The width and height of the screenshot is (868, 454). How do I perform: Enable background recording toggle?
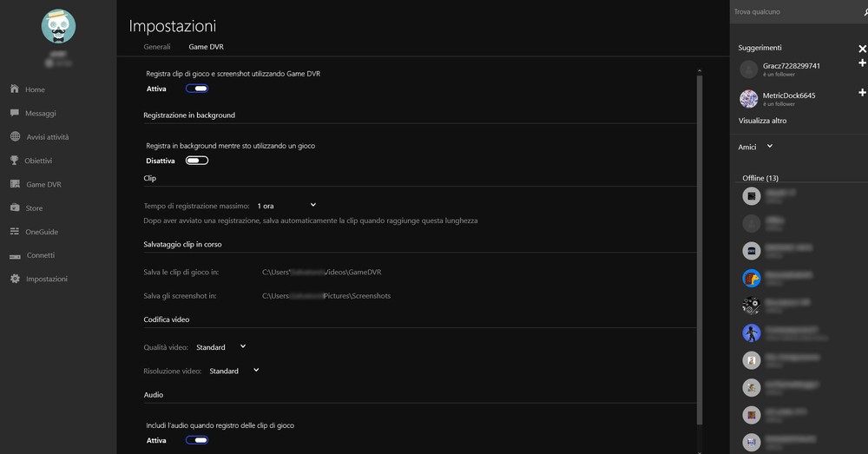[x=196, y=161]
